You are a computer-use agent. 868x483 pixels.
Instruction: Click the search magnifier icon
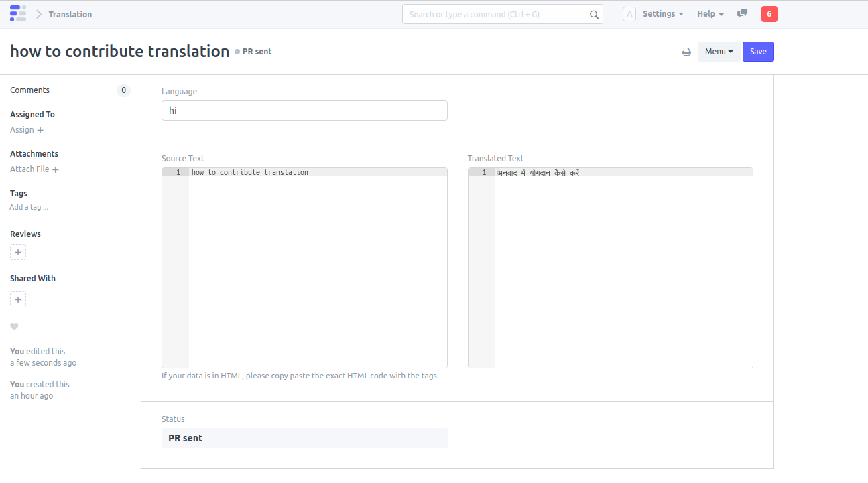594,15
